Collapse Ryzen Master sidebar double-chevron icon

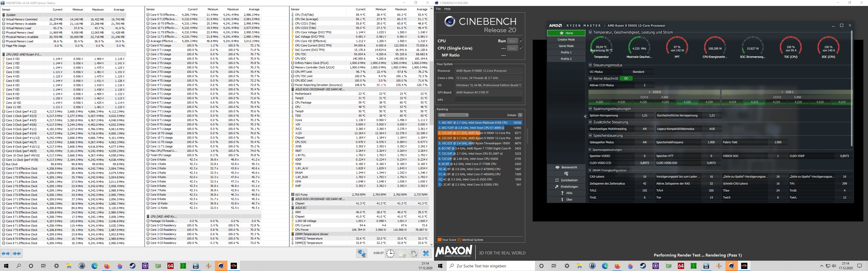(585, 116)
